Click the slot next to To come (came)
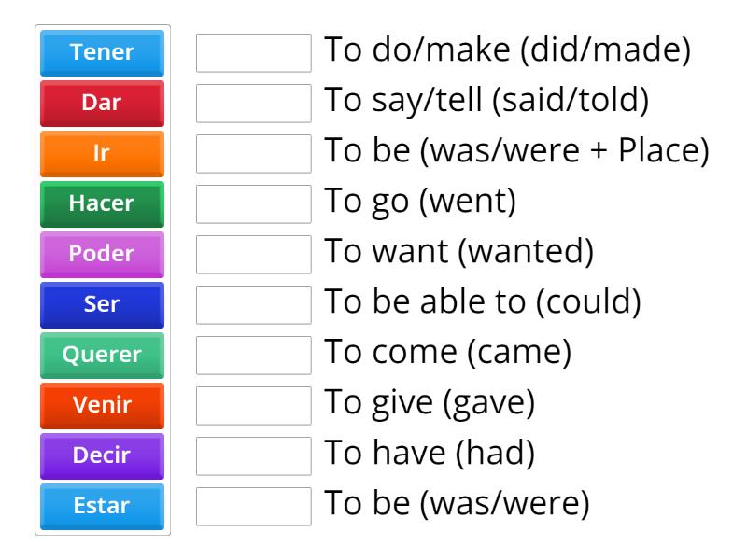747x560 pixels. point(255,356)
